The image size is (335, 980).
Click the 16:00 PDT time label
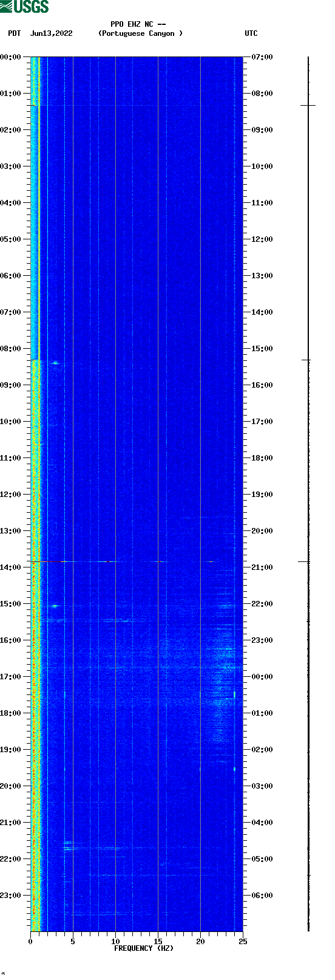[x=10, y=640]
